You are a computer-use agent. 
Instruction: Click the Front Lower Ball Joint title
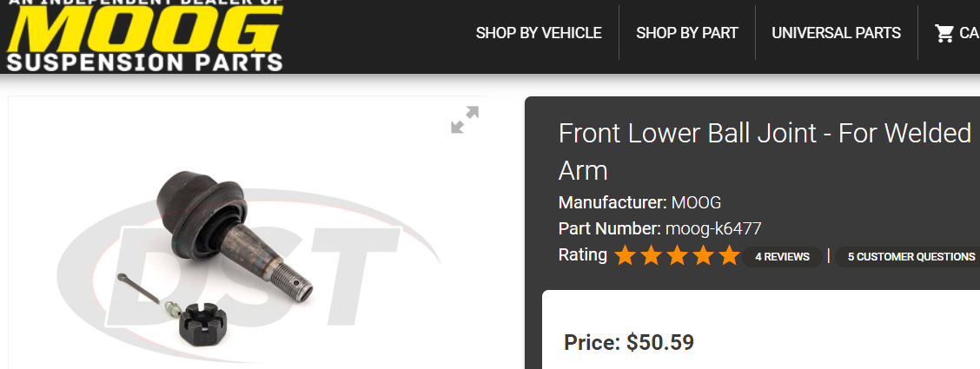tap(765, 152)
